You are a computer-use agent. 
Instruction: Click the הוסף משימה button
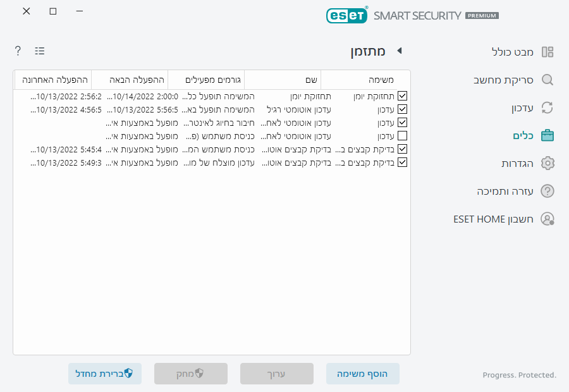tap(362, 374)
